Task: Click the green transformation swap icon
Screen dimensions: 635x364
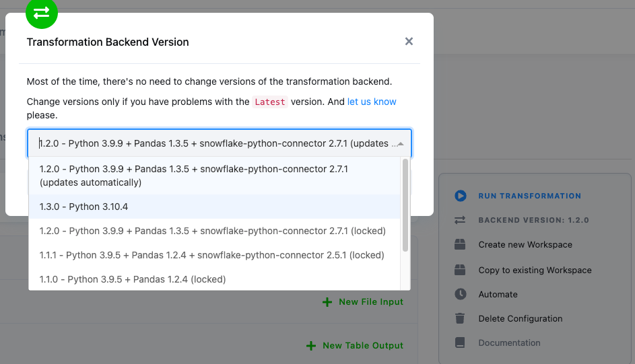Action: click(42, 12)
